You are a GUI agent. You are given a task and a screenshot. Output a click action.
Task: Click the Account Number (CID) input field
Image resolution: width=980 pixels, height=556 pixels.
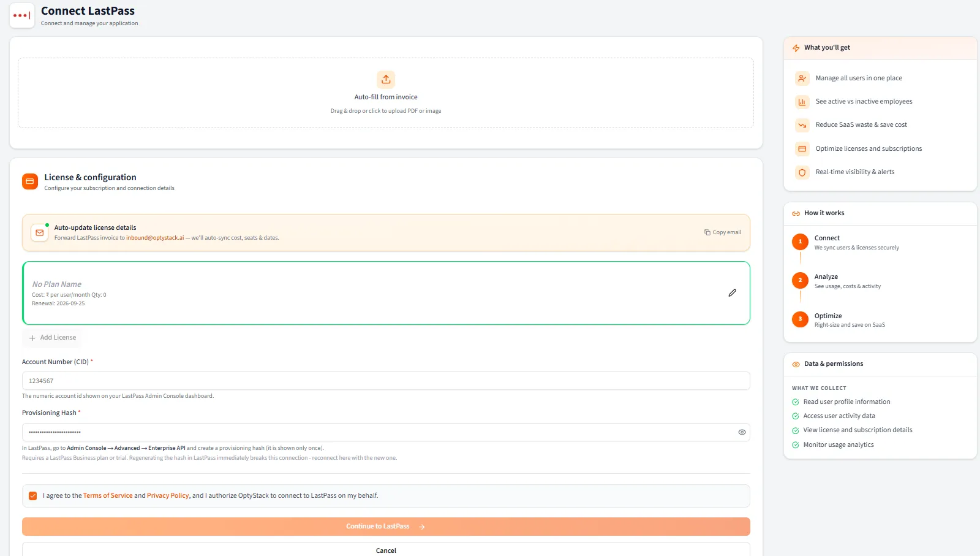coord(386,381)
